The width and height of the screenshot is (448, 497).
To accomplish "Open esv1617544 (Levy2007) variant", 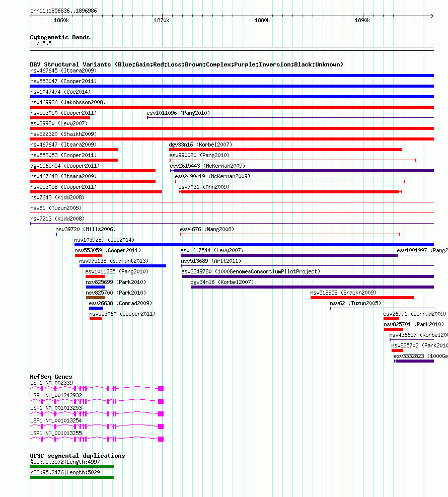I will point(212,250).
